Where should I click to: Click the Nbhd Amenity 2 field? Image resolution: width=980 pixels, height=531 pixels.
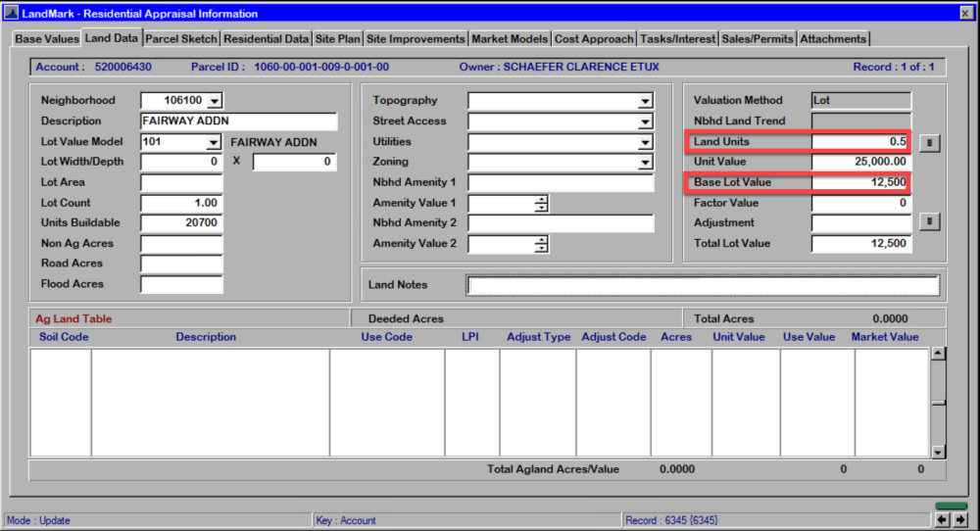561,223
